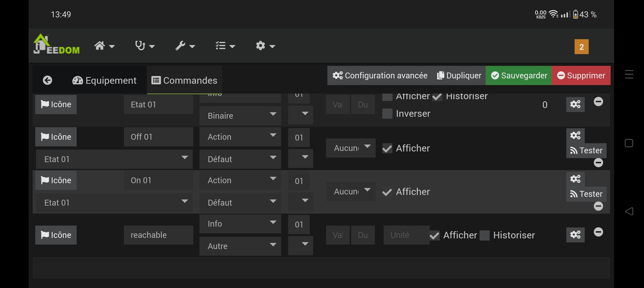Expand Etat 01 dropdown under On 01
This screenshot has height=288, width=644.
coord(114,203)
